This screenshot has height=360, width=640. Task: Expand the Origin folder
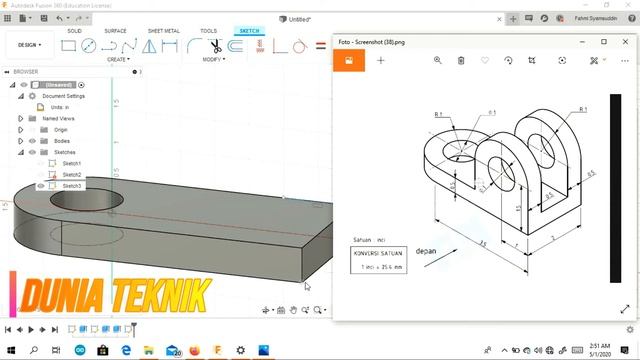pyautogui.click(x=20, y=130)
